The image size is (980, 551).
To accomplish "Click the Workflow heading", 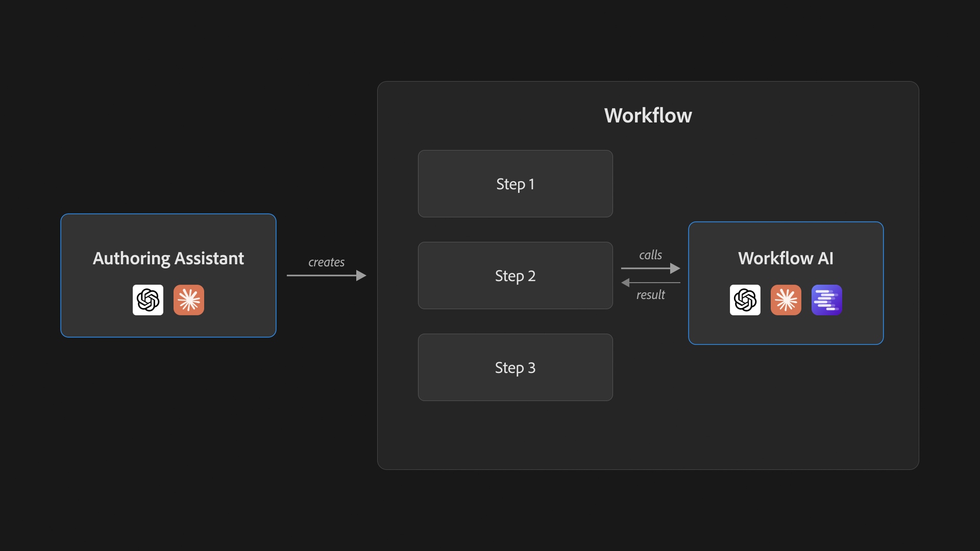I will click(648, 115).
